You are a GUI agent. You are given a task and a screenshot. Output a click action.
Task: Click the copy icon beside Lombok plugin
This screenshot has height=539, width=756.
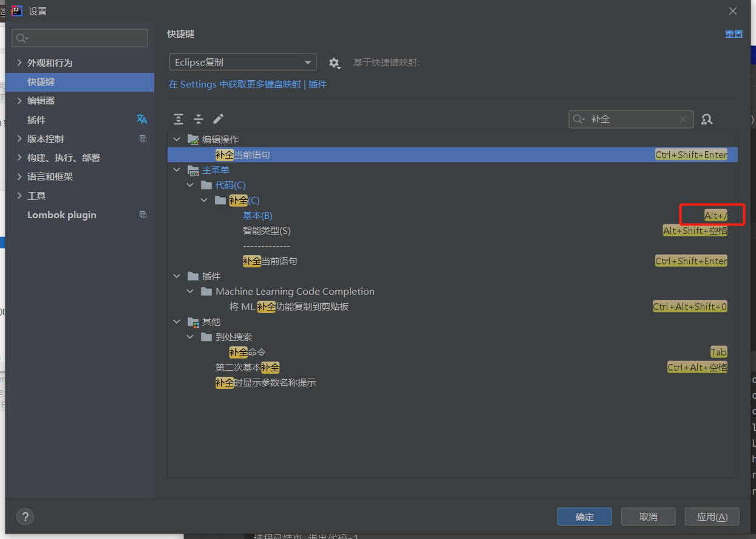click(143, 215)
